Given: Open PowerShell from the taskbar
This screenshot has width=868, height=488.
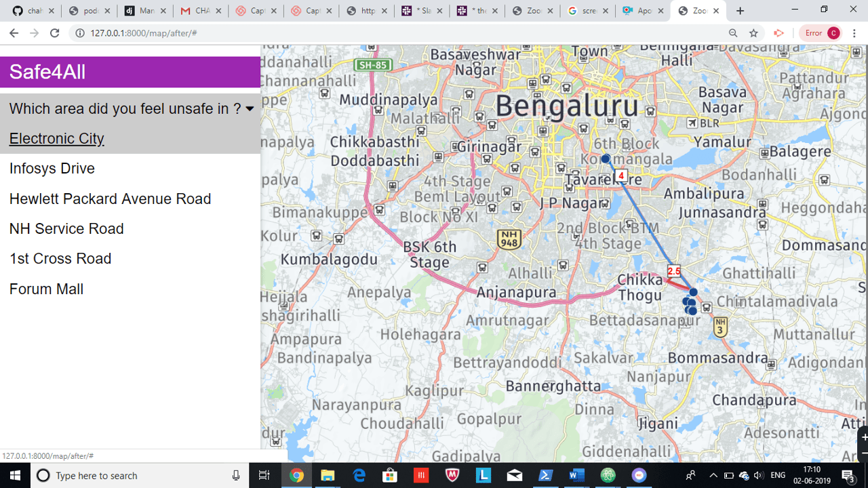Looking at the screenshot, I should [x=546, y=475].
